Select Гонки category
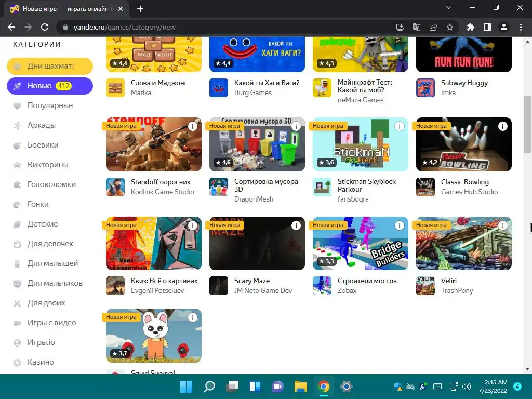 click(50, 204)
